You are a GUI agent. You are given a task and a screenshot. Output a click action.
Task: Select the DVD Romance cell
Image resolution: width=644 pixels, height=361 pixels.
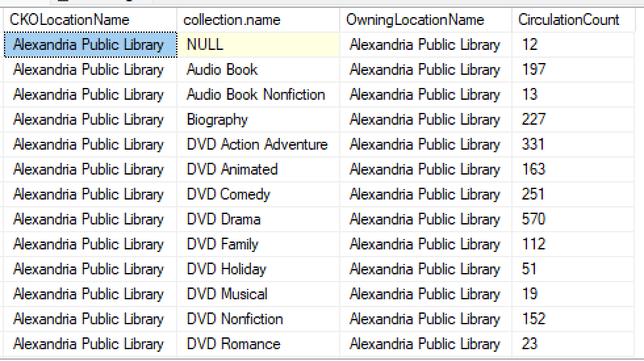(258, 344)
